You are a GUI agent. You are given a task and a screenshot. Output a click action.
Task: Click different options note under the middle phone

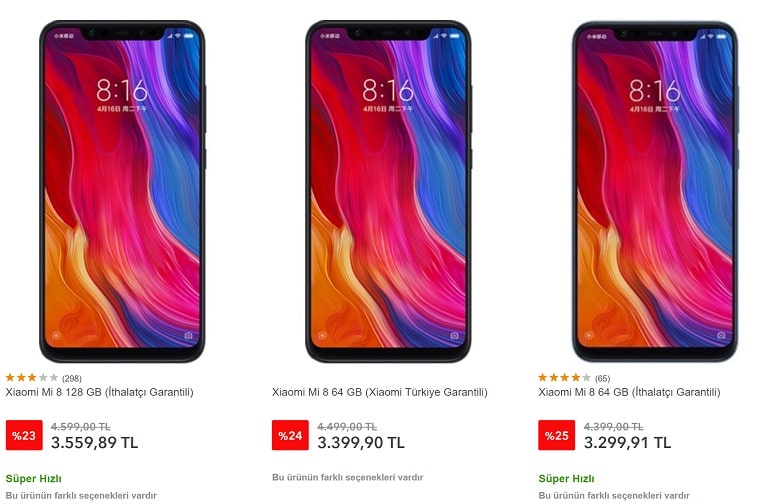pyautogui.click(x=348, y=477)
